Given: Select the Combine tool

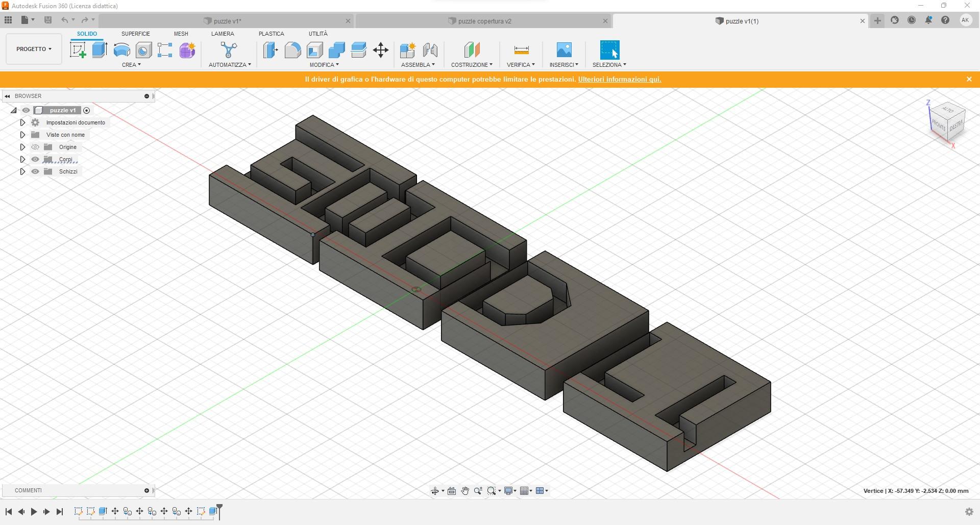Looking at the screenshot, I should pos(336,50).
